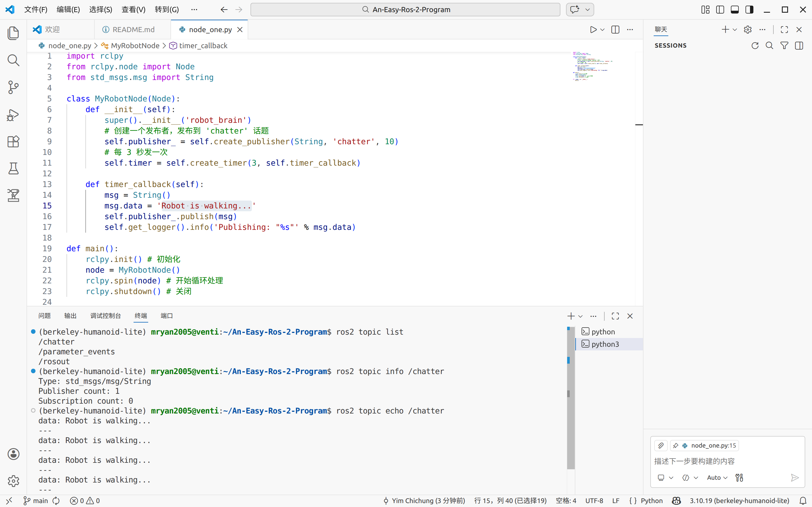The height and width of the screenshot is (507, 812).
Task: Toggle the secondary side bar visibility
Action: [x=749, y=9]
